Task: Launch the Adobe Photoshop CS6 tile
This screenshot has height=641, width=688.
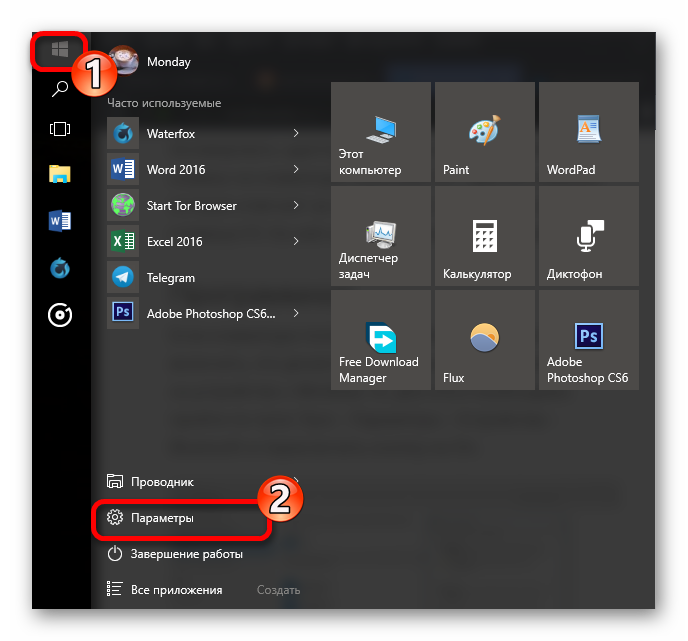Action: [589, 340]
